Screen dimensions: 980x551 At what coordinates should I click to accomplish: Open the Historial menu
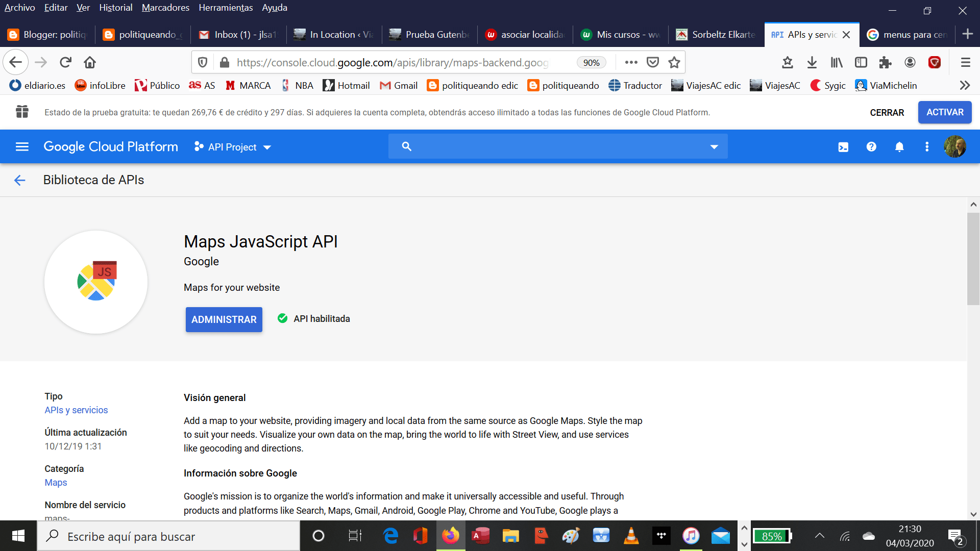(x=116, y=8)
